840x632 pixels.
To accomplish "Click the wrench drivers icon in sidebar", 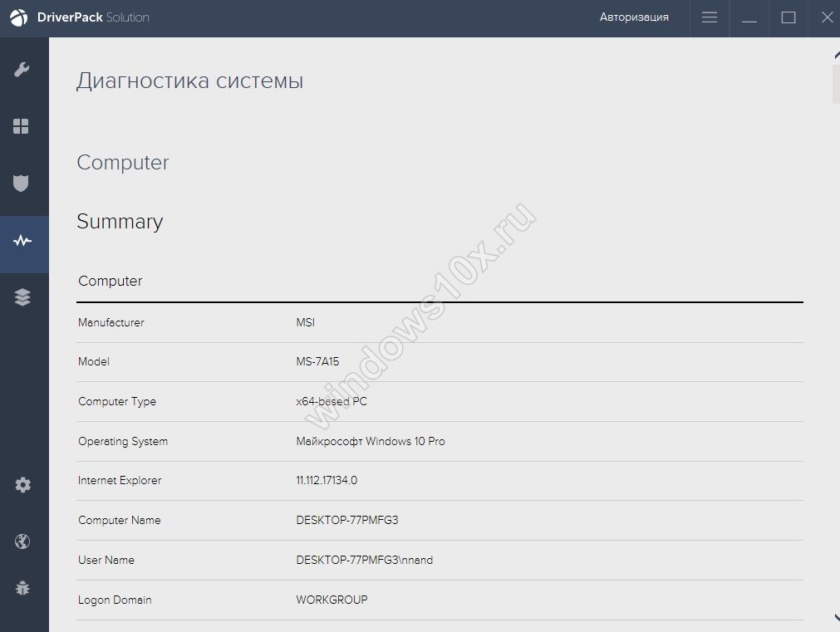I will [x=22, y=69].
